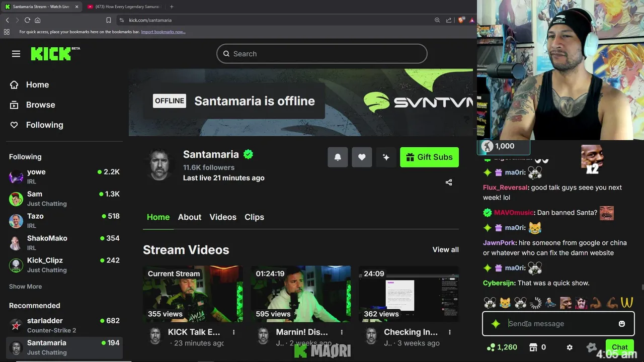Open Kick_Clipz channel in Following list
This screenshot has width=644, height=362.
pyautogui.click(x=64, y=265)
